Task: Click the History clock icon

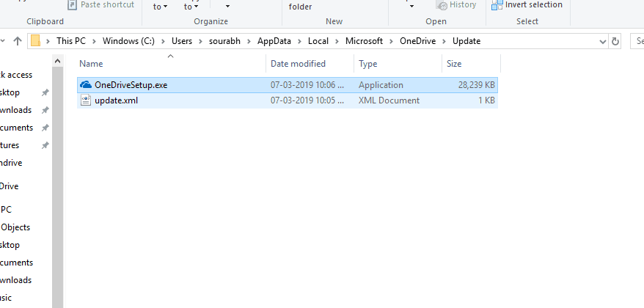Action: click(442, 5)
